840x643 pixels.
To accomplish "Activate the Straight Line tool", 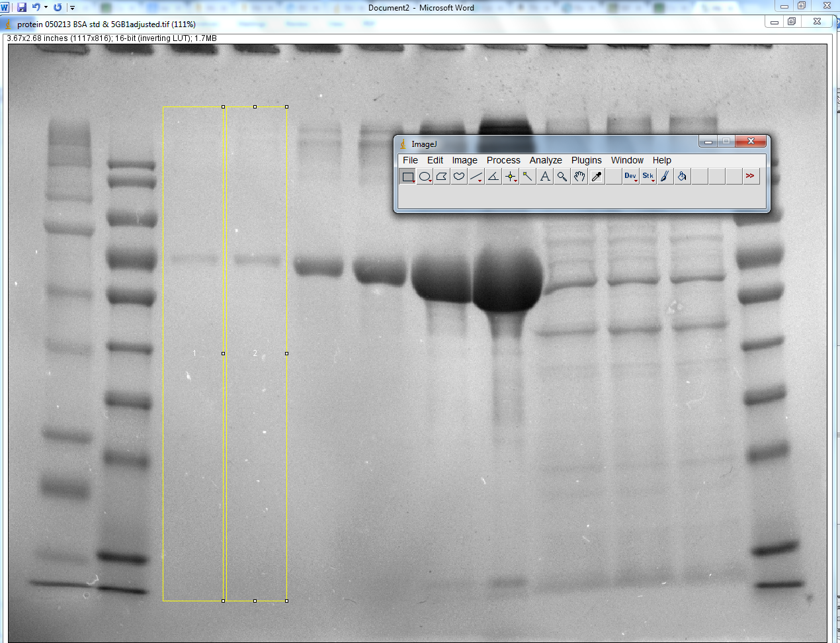I will point(476,177).
